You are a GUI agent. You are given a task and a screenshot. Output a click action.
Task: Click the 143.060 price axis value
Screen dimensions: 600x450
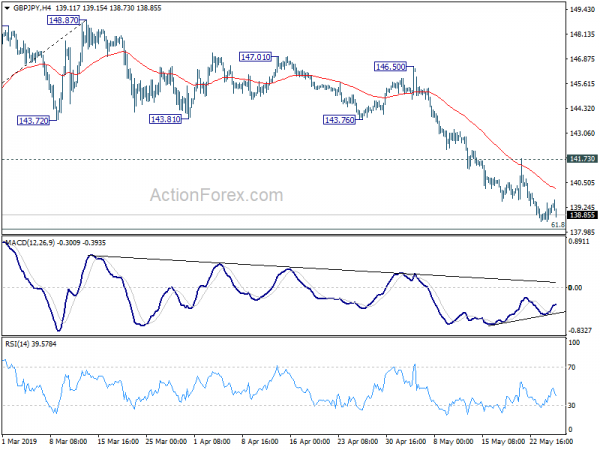[x=582, y=133]
